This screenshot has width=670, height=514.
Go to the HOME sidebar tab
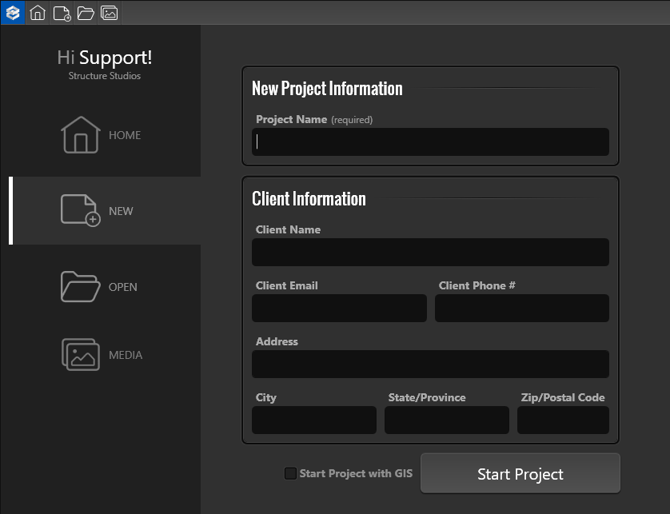tap(125, 135)
